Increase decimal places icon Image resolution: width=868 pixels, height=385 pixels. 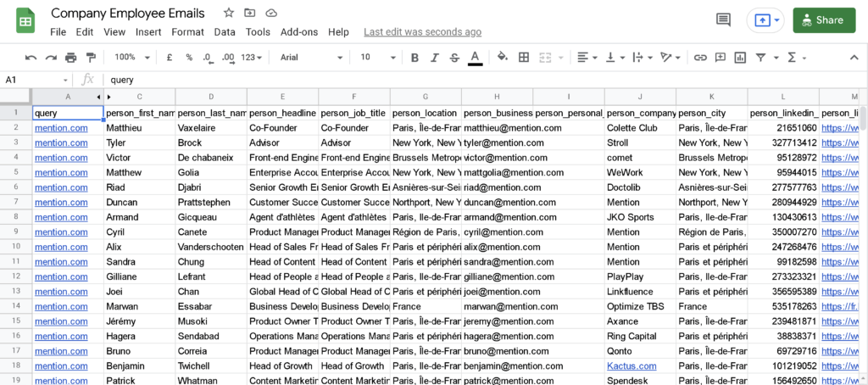pos(227,58)
